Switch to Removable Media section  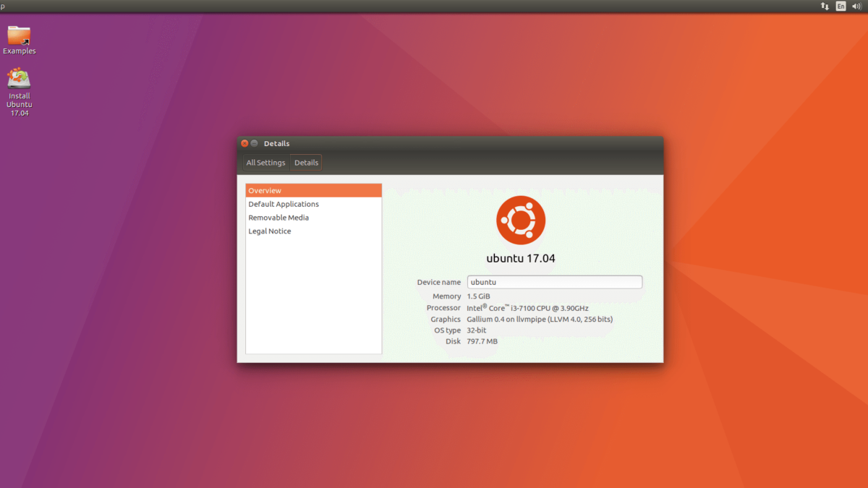[x=278, y=218]
